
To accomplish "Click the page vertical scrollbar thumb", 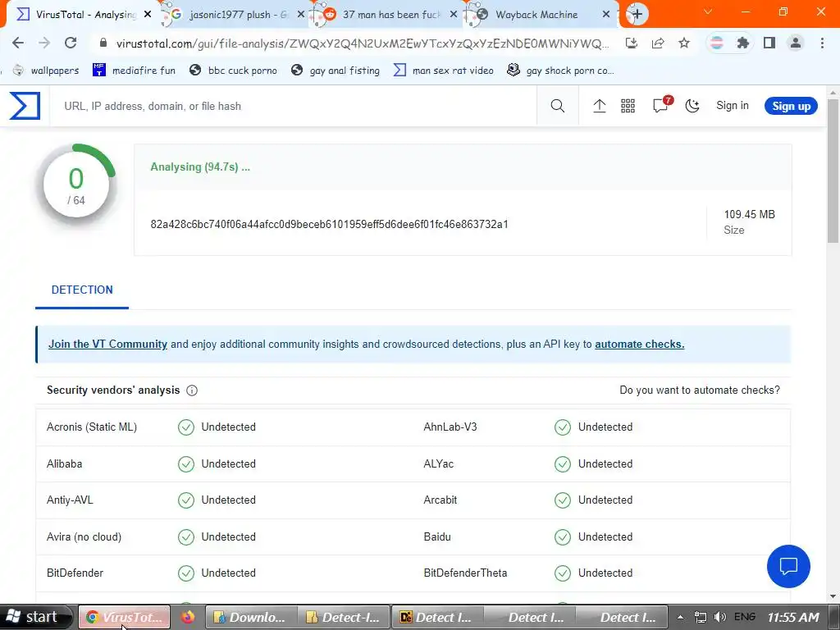I will [x=833, y=171].
